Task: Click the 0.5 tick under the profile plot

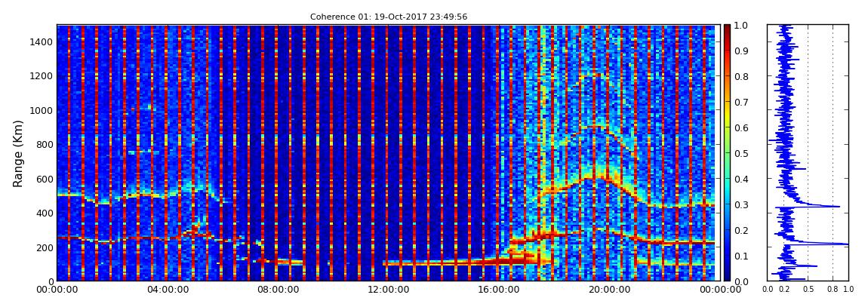Action: 808,289
